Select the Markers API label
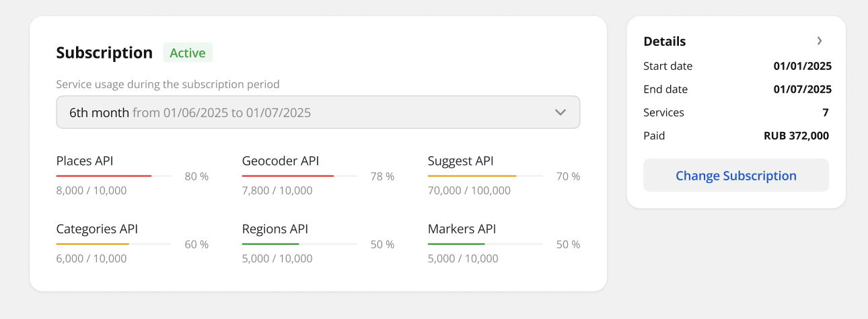 pyautogui.click(x=462, y=229)
